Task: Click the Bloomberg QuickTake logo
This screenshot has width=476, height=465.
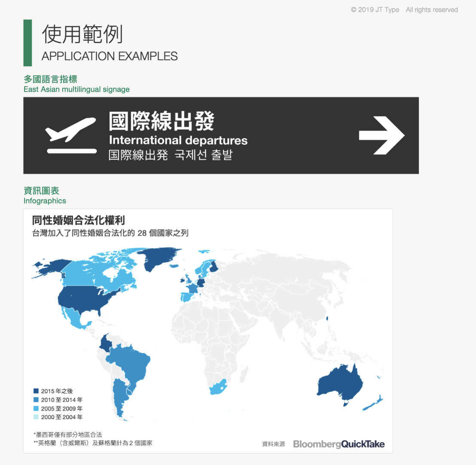Action: pyautogui.click(x=339, y=444)
